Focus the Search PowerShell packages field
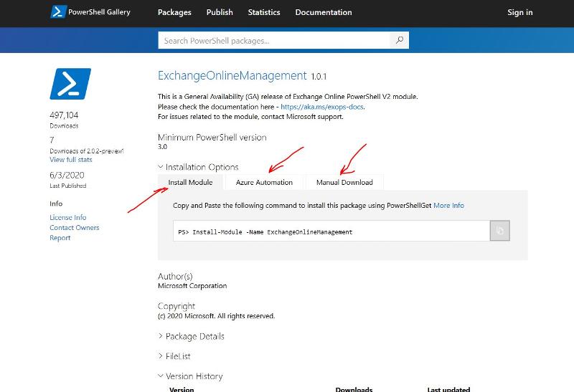 point(274,40)
